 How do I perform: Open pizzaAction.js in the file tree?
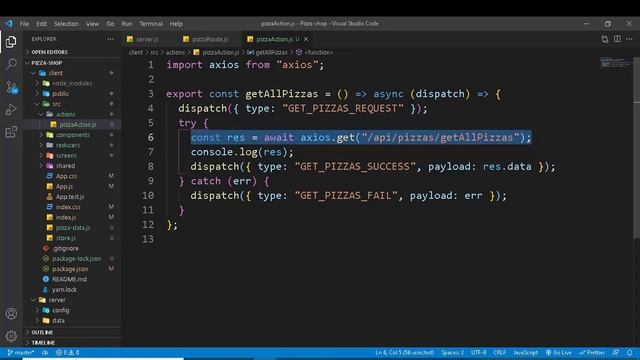tap(78, 124)
